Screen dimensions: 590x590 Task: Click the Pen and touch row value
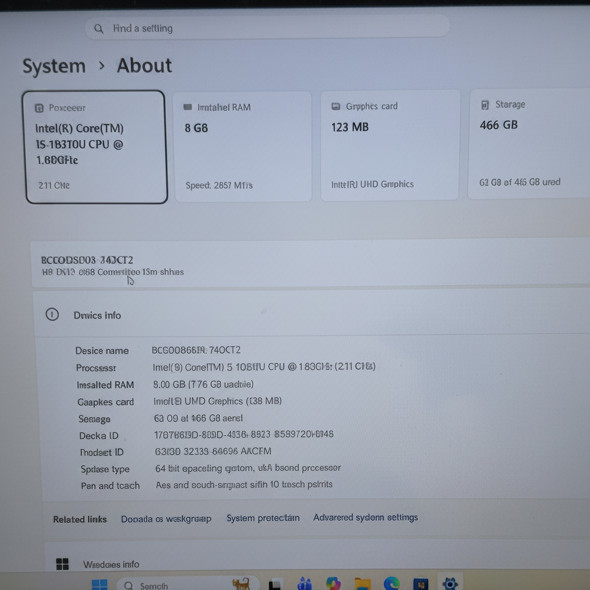point(244,485)
